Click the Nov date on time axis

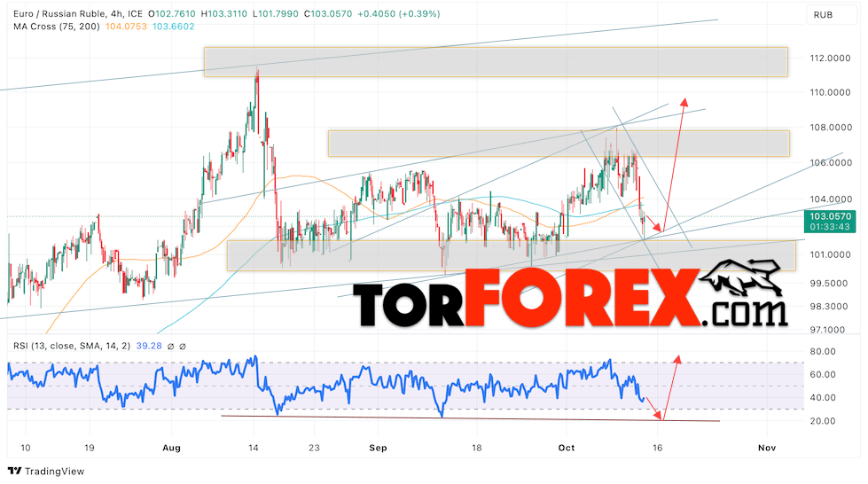[x=767, y=448]
